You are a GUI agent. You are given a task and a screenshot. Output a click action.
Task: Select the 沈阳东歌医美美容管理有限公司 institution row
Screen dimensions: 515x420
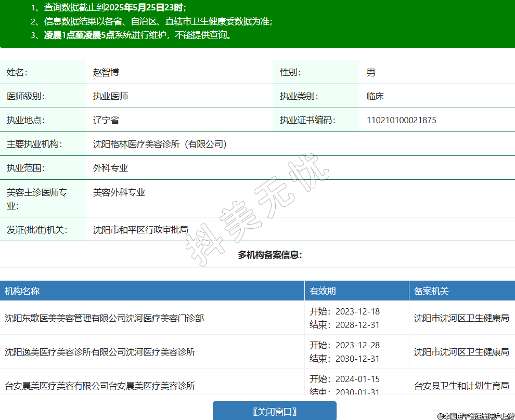coord(104,318)
